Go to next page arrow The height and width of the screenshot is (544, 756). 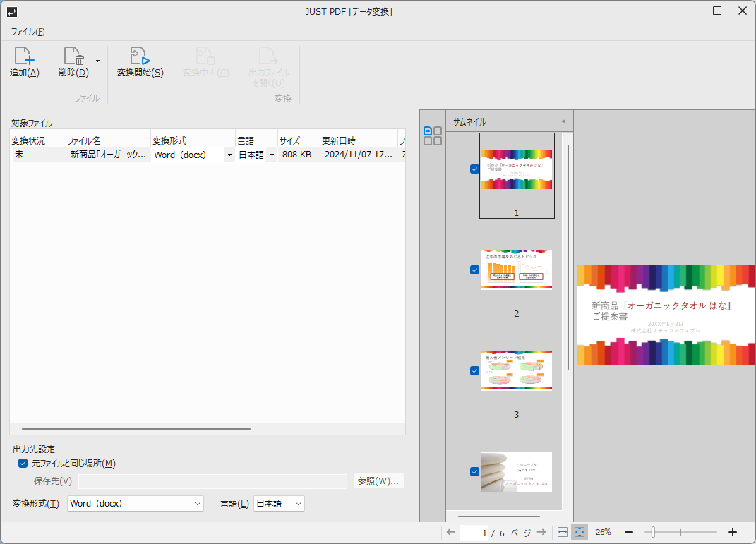click(541, 532)
